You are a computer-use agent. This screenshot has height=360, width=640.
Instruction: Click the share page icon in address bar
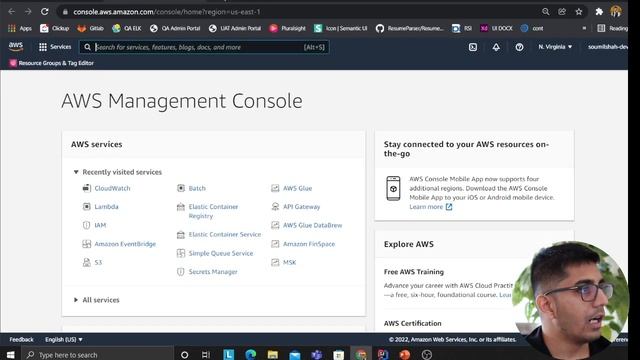coord(562,12)
